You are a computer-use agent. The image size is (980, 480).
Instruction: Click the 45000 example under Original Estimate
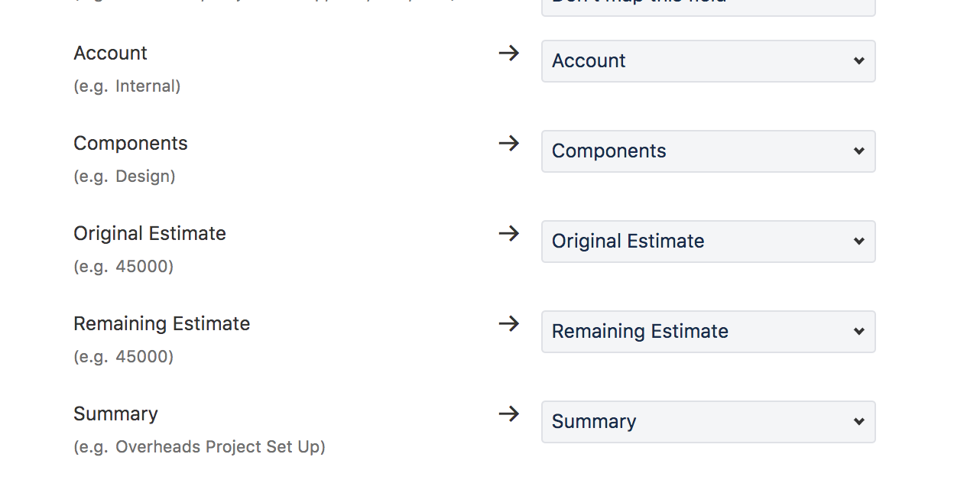pyautogui.click(x=123, y=266)
